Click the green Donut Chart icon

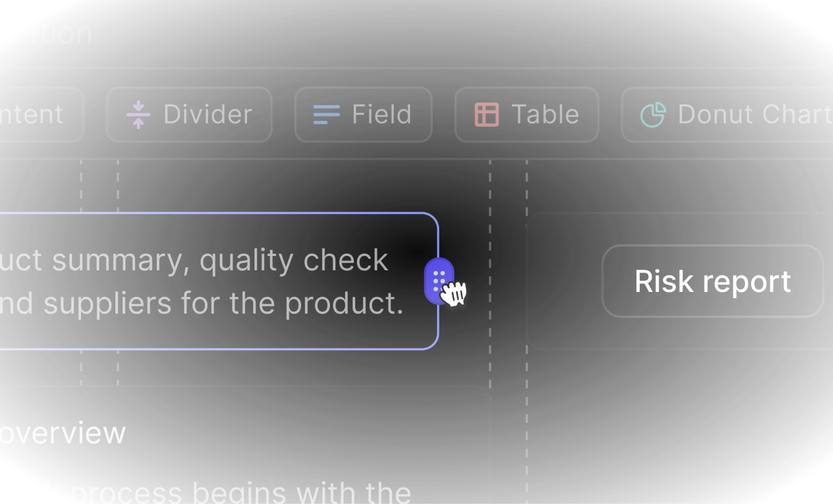653,114
